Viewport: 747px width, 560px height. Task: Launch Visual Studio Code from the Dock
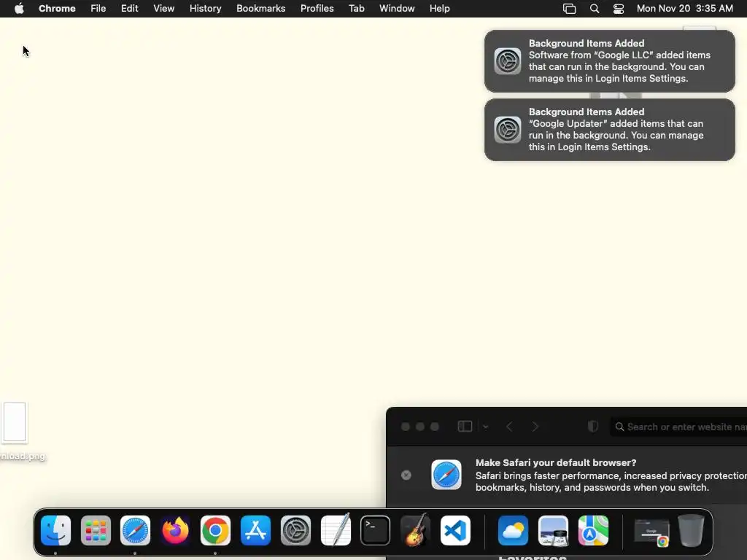455,531
